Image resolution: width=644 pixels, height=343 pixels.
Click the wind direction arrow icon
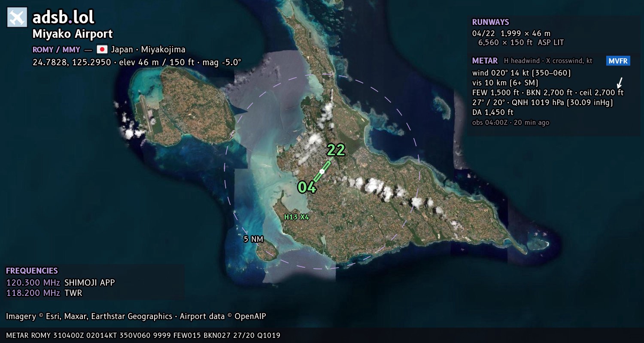[620, 83]
